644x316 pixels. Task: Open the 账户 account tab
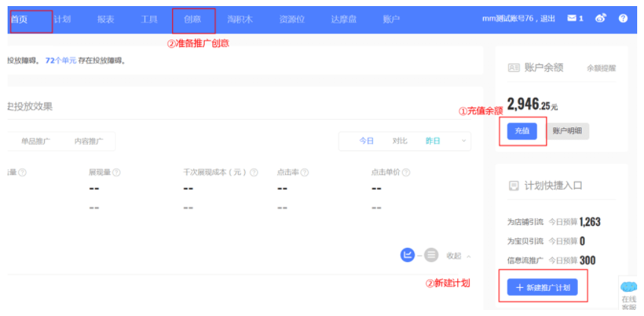pyautogui.click(x=391, y=19)
